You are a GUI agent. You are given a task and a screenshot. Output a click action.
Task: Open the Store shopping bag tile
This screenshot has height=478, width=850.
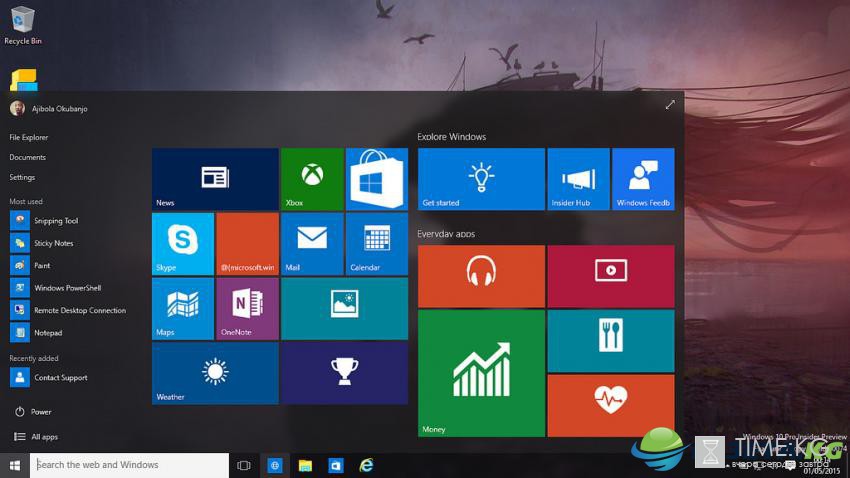(x=377, y=179)
